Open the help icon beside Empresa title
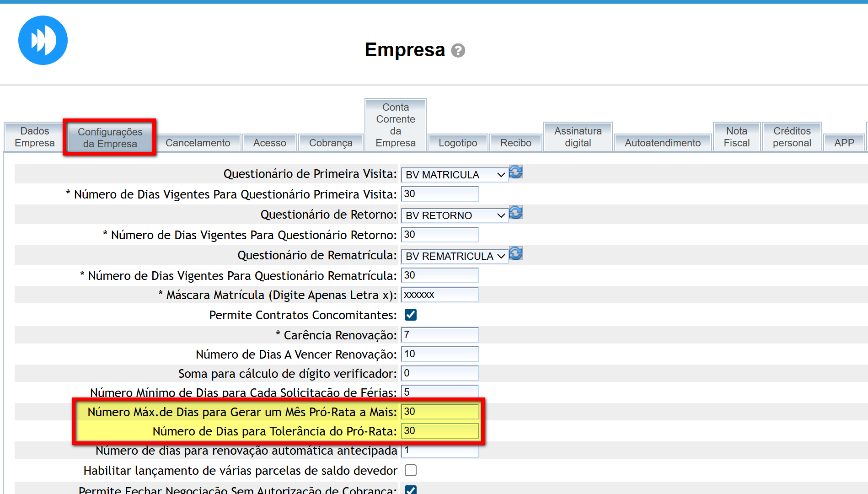This screenshot has height=494, width=868. (x=458, y=50)
